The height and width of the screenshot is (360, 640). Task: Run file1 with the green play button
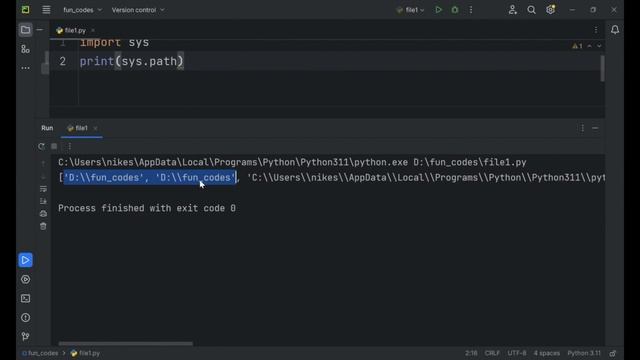coord(438,10)
